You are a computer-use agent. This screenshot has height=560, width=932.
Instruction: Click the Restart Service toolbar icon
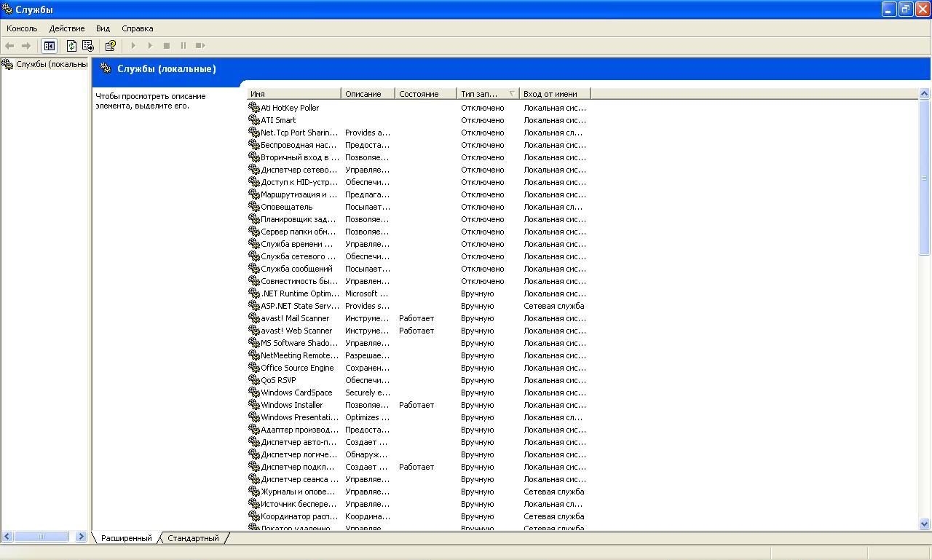(x=200, y=46)
